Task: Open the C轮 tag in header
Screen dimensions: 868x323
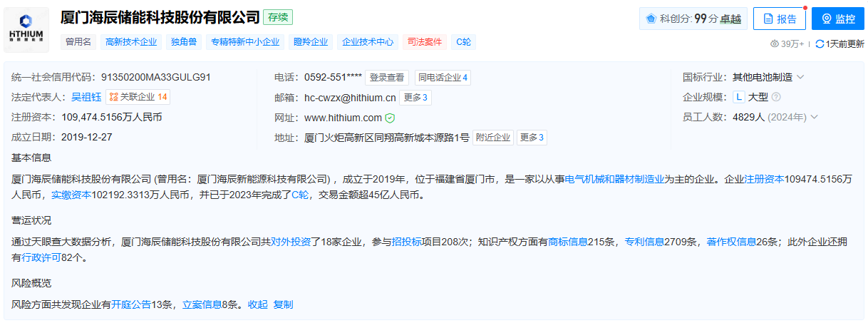Action: 463,42
